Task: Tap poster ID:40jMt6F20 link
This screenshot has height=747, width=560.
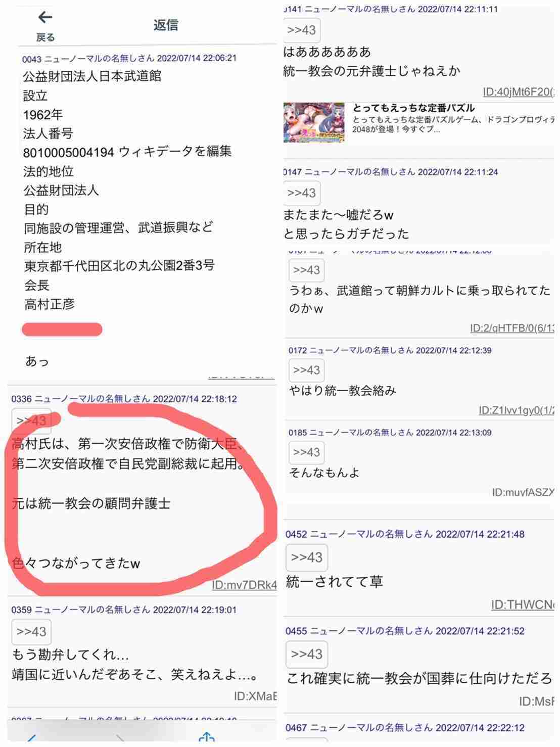Action: tap(519, 91)
